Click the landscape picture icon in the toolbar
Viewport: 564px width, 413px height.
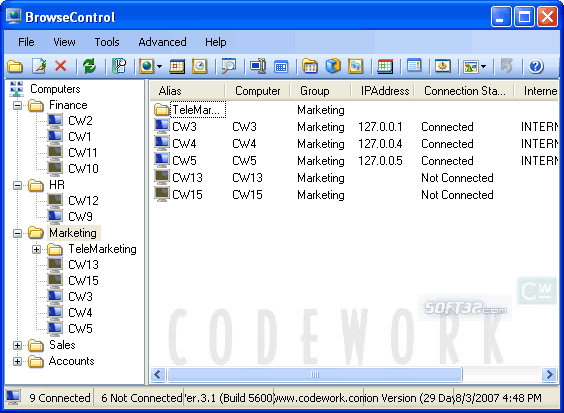click(x=471, y=67)
